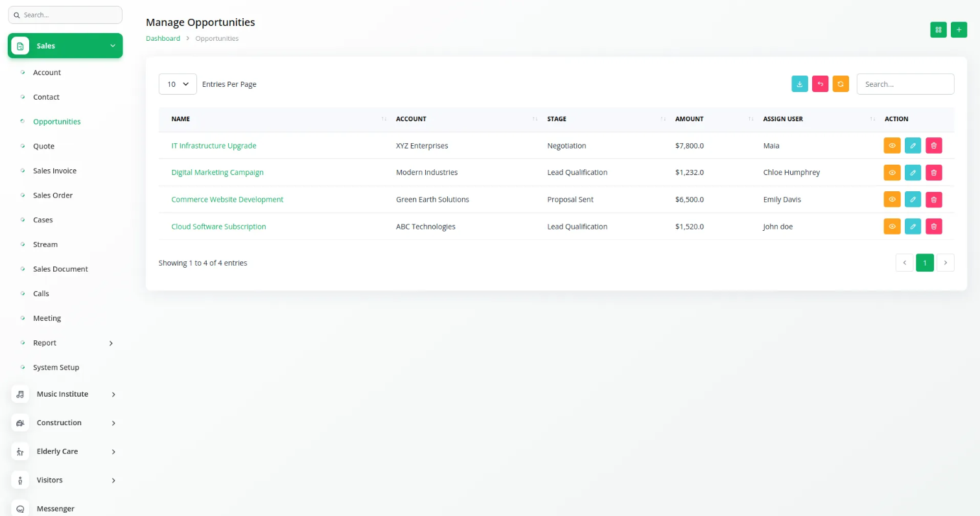
Task: Click the Dashboard breadcrumb link
Action: (163, 38)
